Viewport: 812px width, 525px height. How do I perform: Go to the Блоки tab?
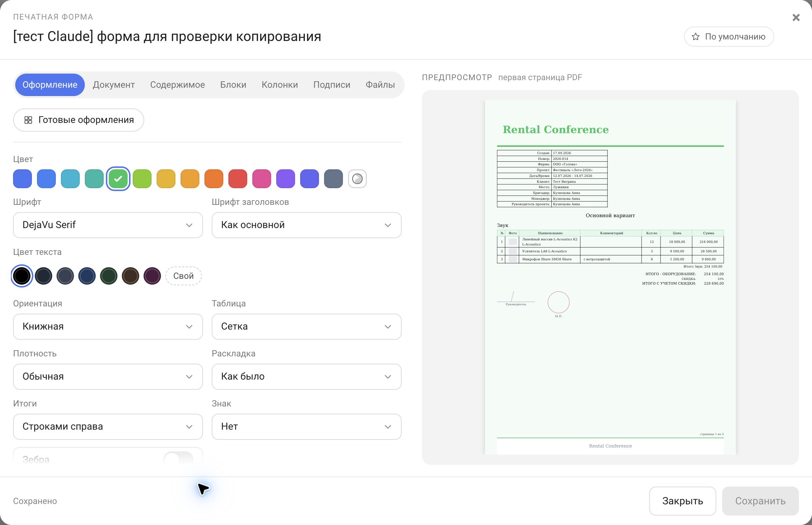tap(233, 85)
